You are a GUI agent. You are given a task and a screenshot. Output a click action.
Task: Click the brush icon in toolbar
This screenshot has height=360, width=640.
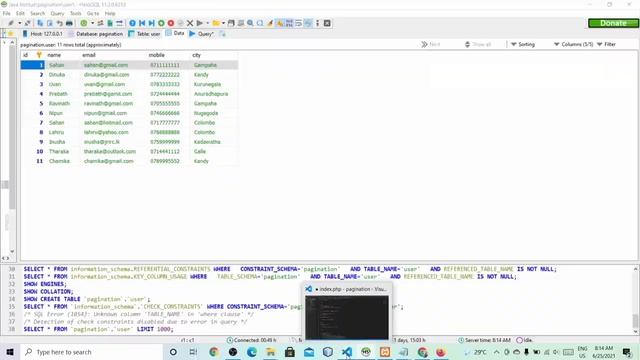click(x=270, y=23)
